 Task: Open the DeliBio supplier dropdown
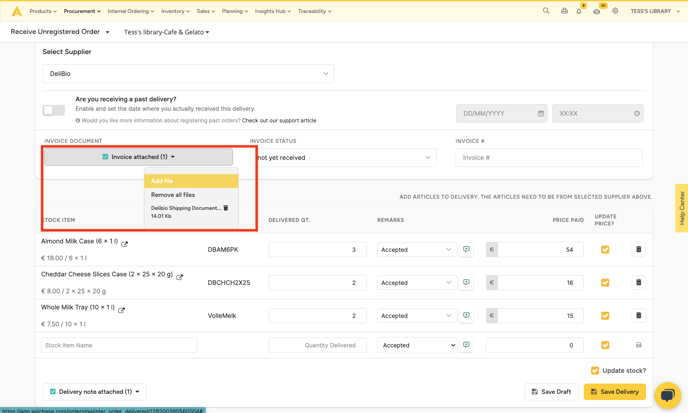click(188, 74)
